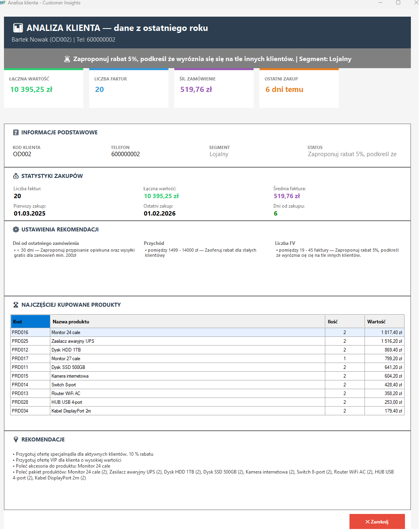This screenshot has width=420, height=531.
Task: Click the Liczba Faktur summary card
Action: pyautogui.click(x=128, y=88)
